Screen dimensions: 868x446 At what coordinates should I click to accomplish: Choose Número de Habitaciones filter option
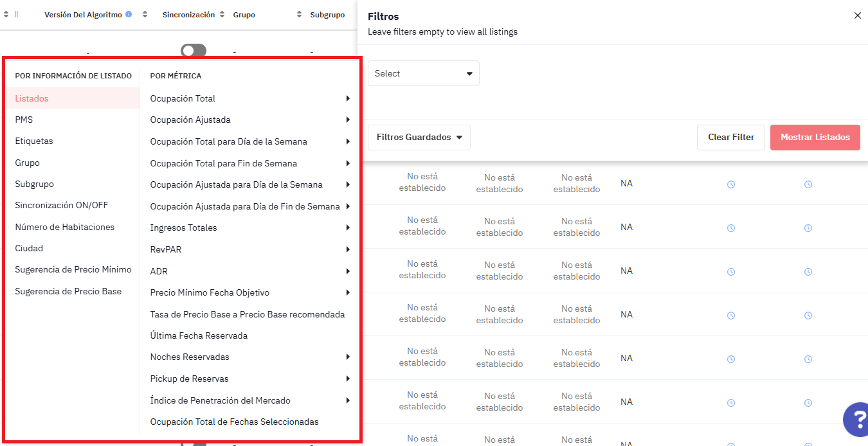pos(65,227)
